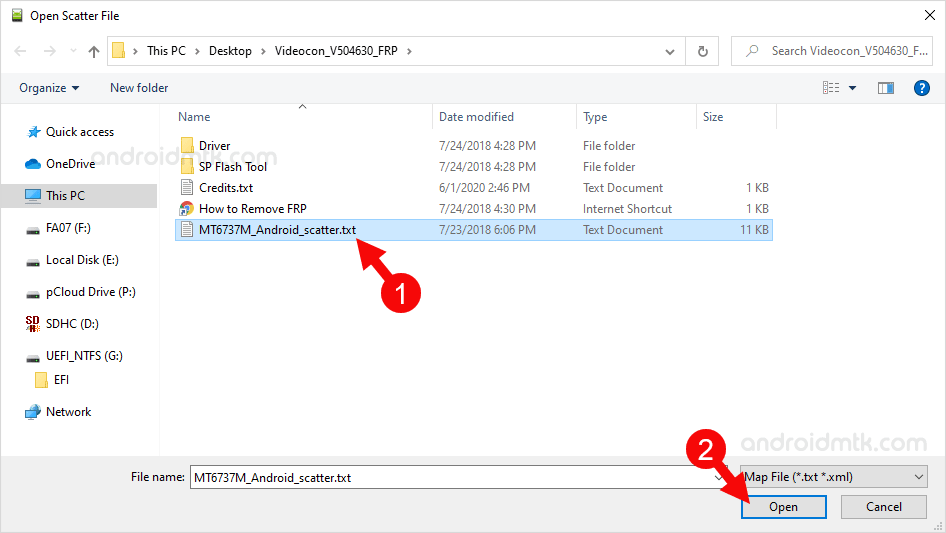Click the Search Videocon_V504630_FRP box
Viewport: 946px width, 533px height.
tap(840, 51)
